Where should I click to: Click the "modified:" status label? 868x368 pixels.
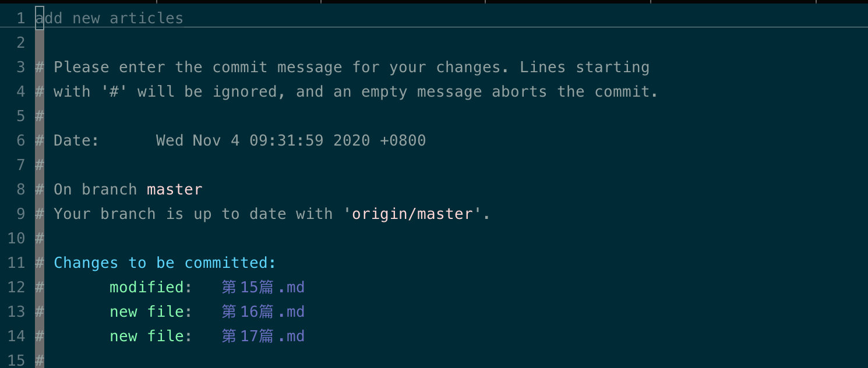[x=151, y=287]
